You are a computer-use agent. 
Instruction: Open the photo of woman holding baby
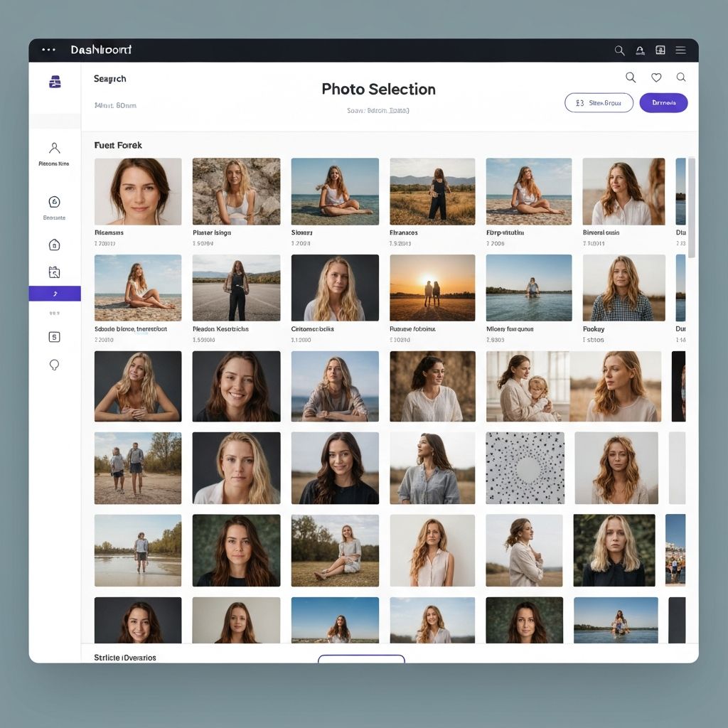click(528, 386)
